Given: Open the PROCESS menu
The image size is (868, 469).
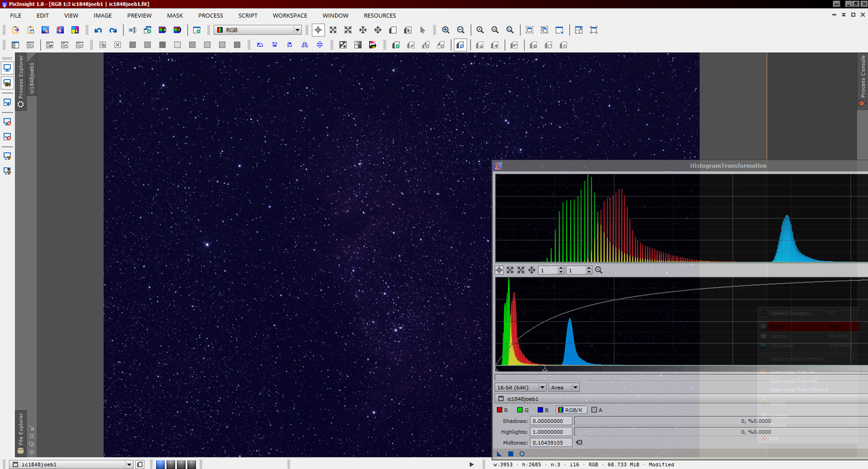Looking at the screenshot, I should 211,16.
